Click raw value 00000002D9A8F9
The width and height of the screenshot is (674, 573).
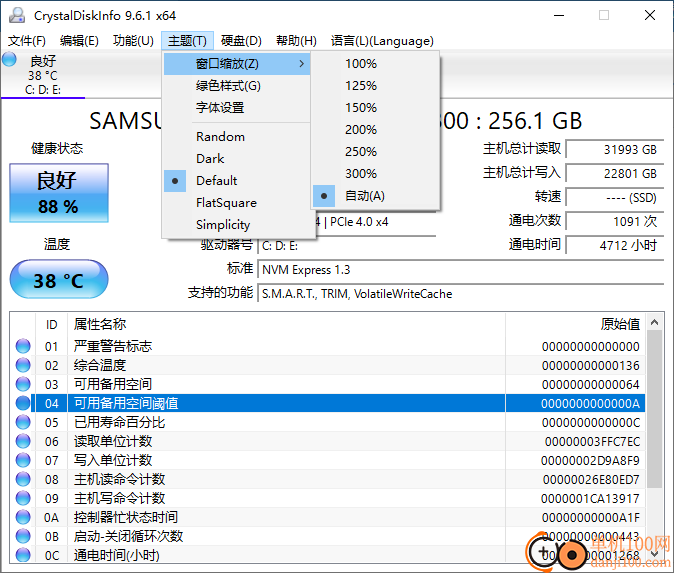[590, 460]
